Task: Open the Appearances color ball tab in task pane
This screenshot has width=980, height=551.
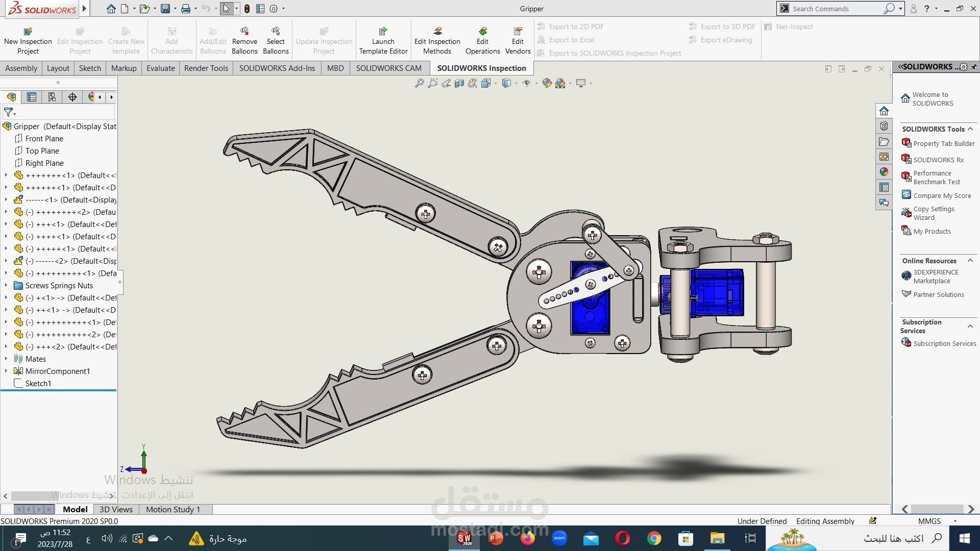Action: (x=884, y=172)
